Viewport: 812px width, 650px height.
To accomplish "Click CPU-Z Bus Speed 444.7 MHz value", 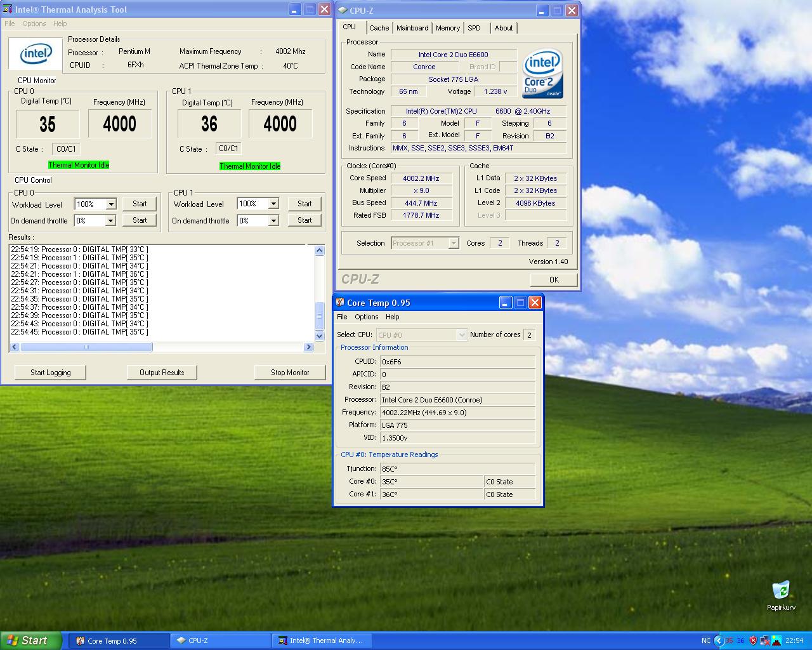I will [421, 203].
